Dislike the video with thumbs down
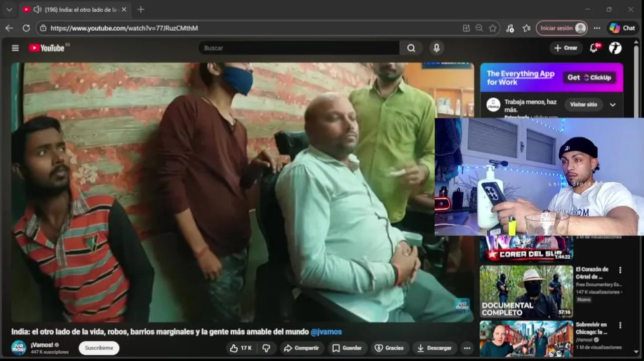The image size is (644, 361). click(266, 348)
